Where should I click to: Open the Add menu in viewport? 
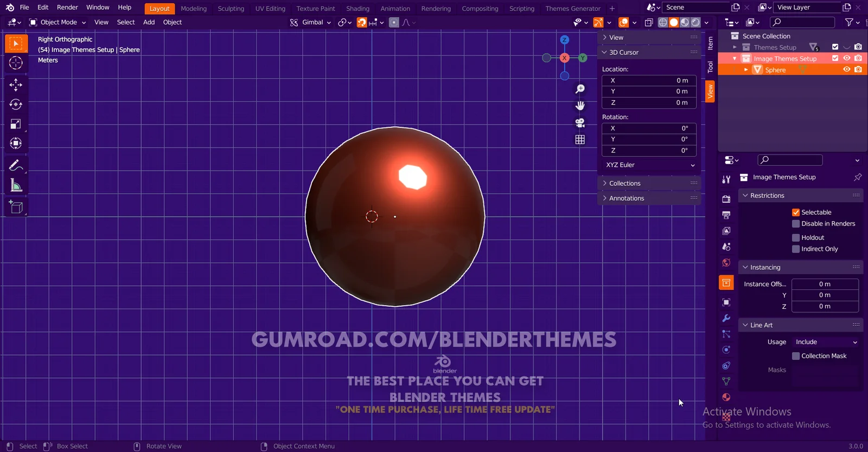[x=149, y=22]
